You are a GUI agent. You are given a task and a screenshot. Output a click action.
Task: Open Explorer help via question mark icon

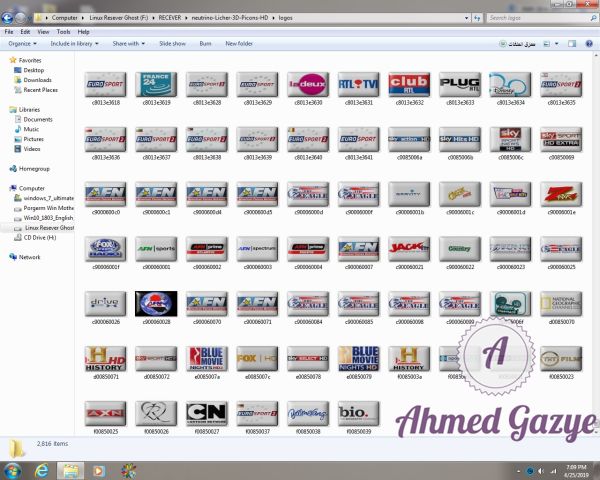click(x=589, y=44)
